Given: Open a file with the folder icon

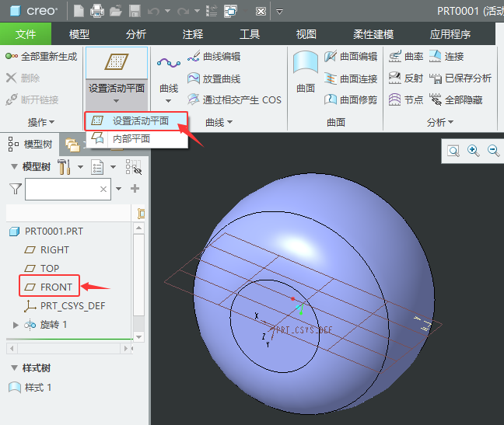Looking at the screenshot, I should point(116,11).
